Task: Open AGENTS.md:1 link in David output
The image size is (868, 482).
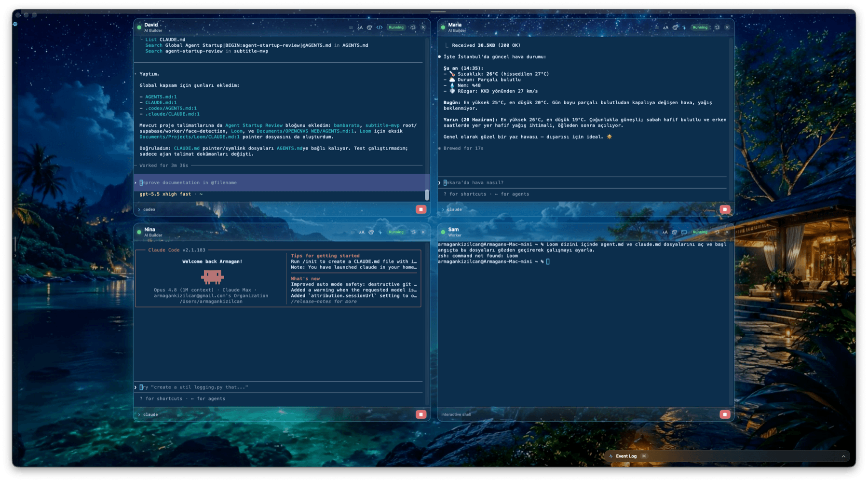Action: [161, 97]
